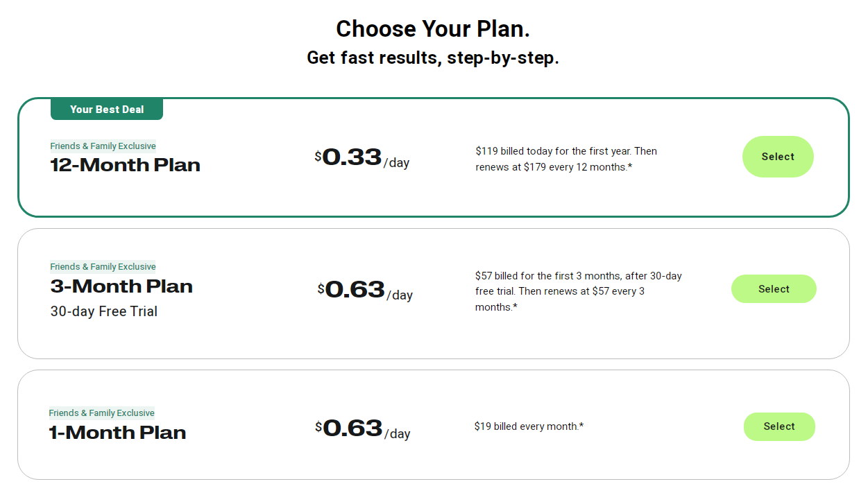Click Friends & Family Exclusive tag above 1-Month Plan
868x502 pixels.
tap(101, 413)
